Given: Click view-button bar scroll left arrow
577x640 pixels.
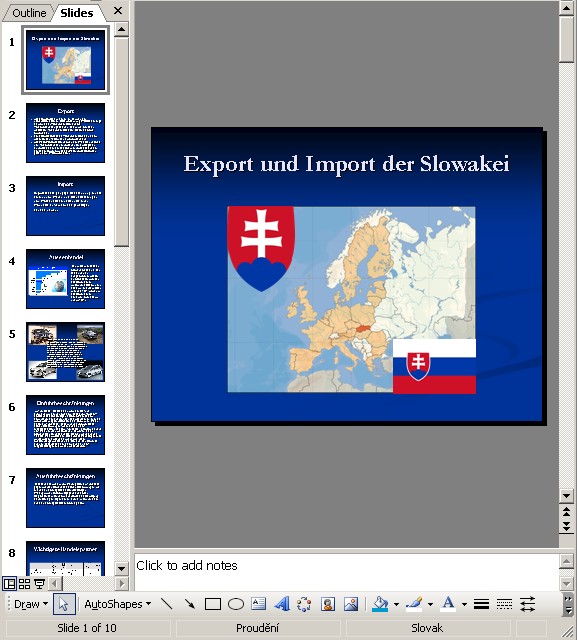Looking at the screenshot, I should (x=55, y=584).
